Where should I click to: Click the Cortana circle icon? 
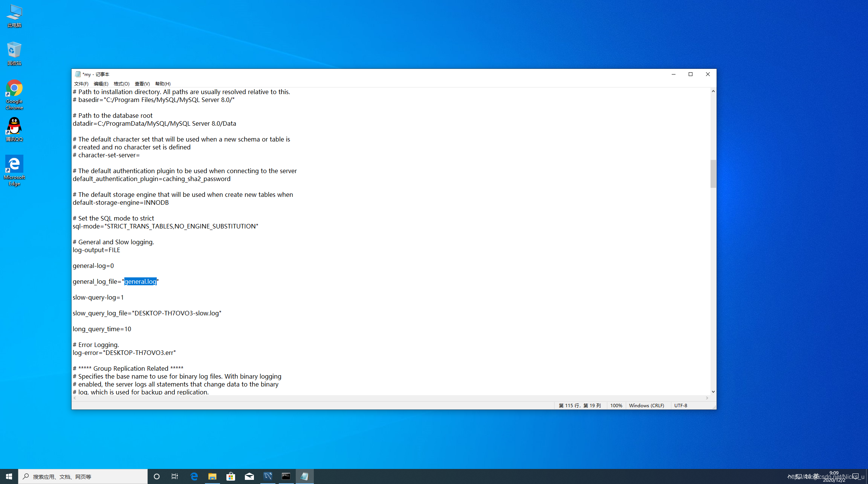(x=157, y=476)
